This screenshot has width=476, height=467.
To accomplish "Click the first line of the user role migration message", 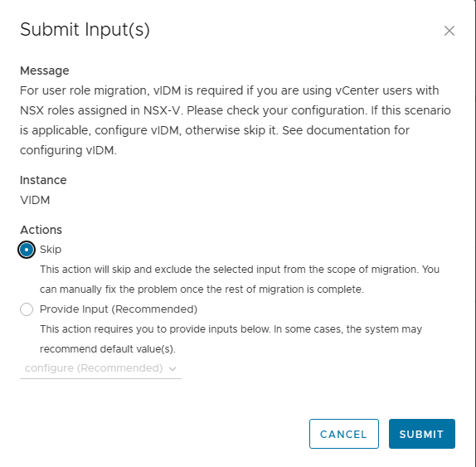I will (x=229, y=90).
